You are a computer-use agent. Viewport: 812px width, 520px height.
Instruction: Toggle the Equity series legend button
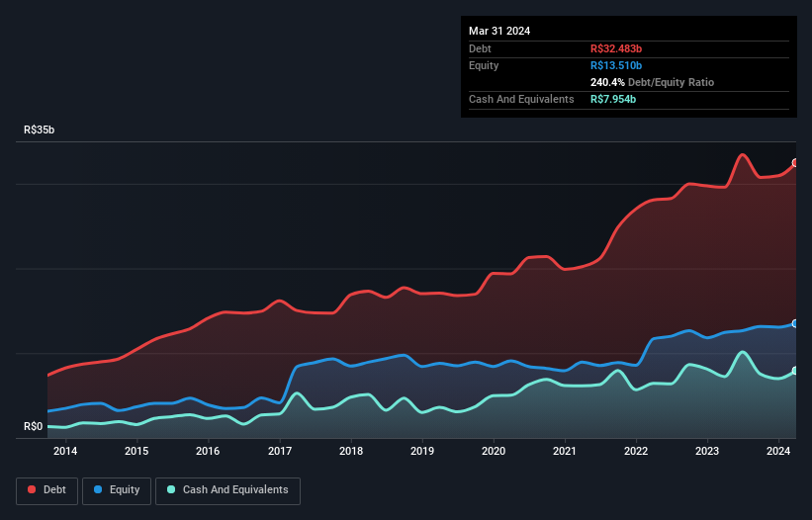(117, 490)
